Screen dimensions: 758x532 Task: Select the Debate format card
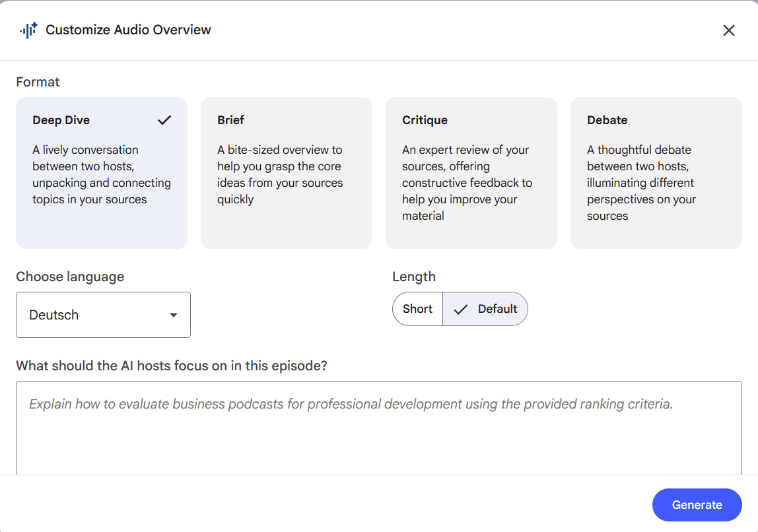pyautogui.click(x=656, y=172)
